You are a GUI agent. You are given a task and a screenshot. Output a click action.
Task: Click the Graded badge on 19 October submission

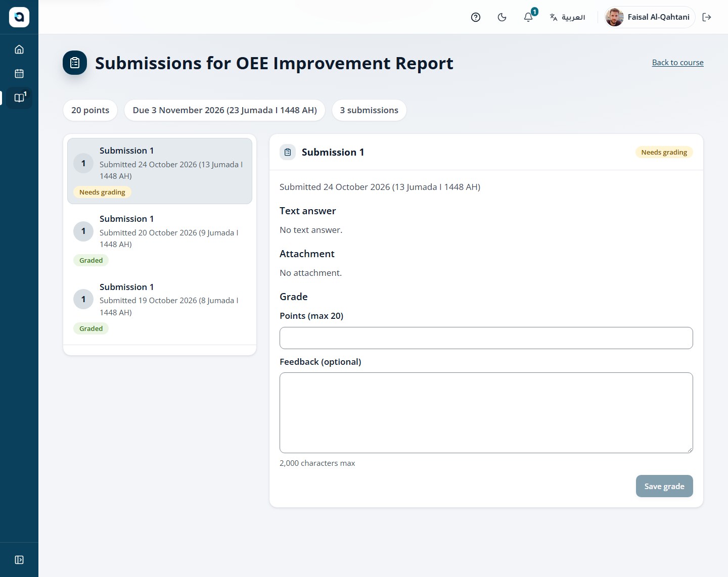point(91,328)
